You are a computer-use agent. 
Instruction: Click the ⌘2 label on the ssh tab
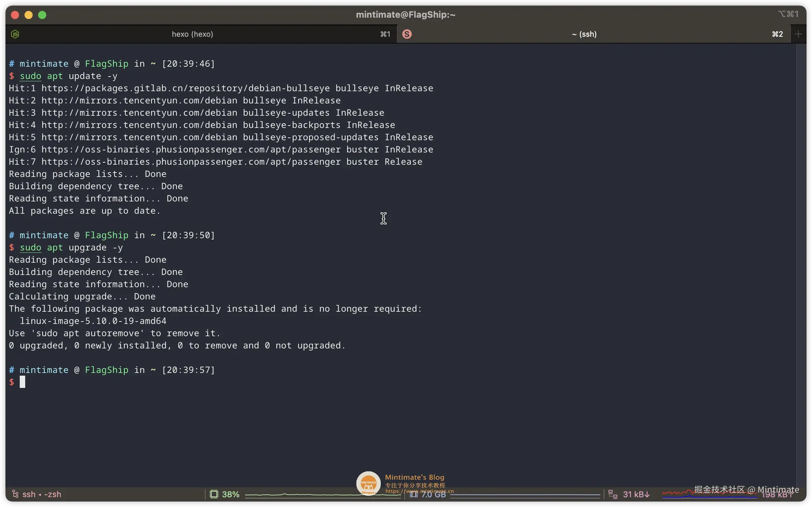[777, 34]
